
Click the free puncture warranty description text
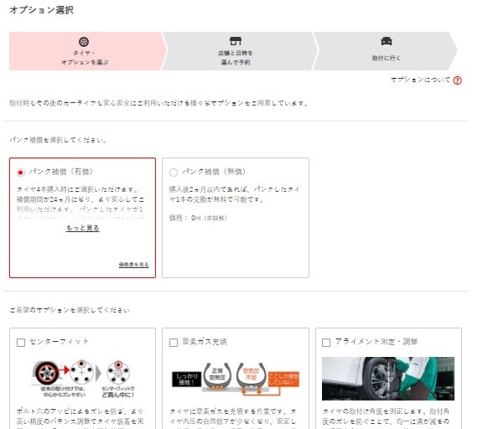[234, 194]
